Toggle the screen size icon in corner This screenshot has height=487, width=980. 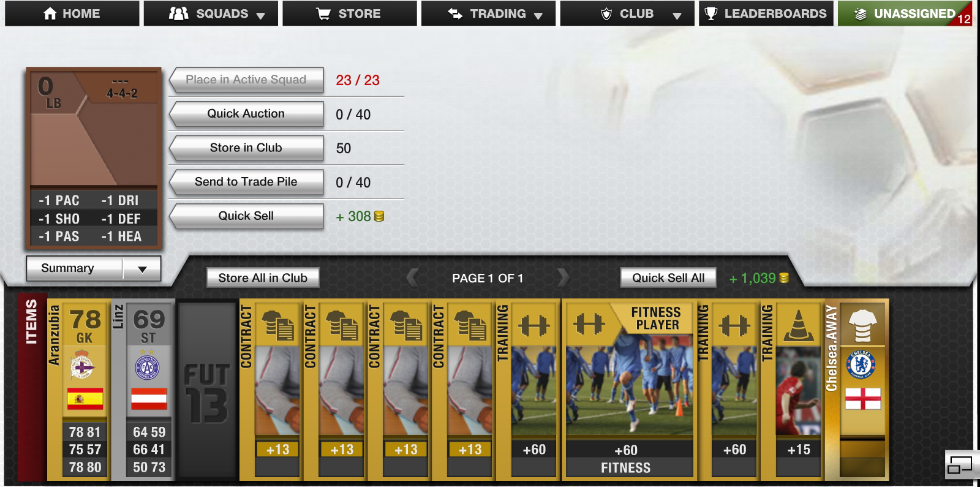[960, 466]
